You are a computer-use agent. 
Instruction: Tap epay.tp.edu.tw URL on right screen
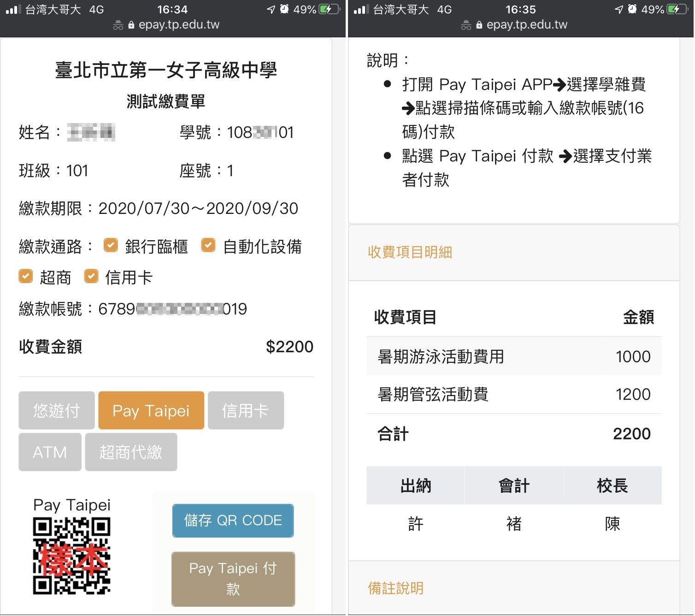pyautogui.click(x=527, y=25)
